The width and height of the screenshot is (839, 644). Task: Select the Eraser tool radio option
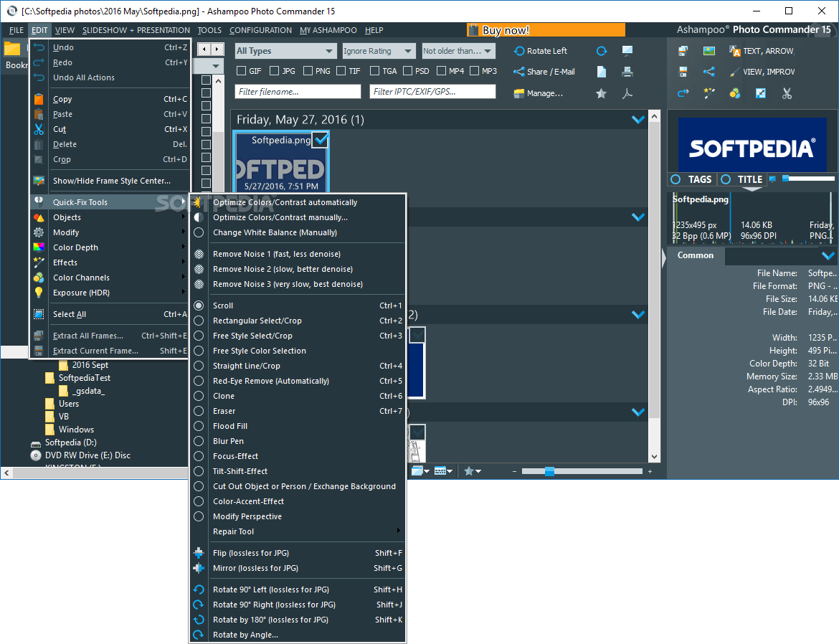coord(199,411)
